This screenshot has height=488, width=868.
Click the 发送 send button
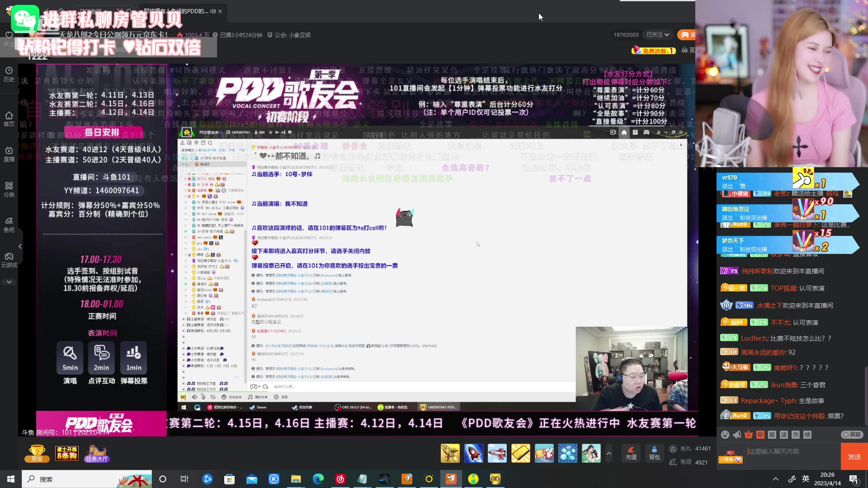(854, 457)
